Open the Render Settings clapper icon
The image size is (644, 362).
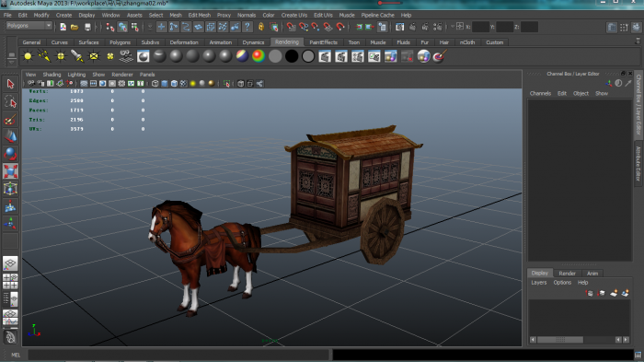(437, 27)
